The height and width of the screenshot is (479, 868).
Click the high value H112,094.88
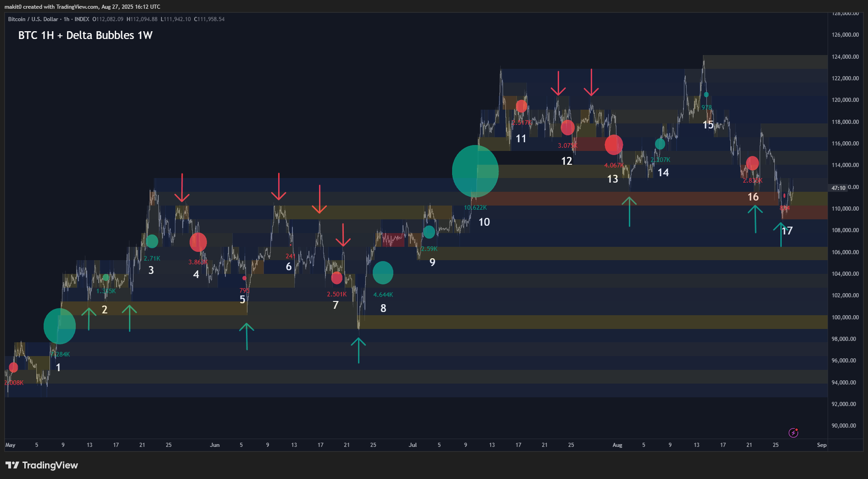pyautogui.click(x=142, y=19)
